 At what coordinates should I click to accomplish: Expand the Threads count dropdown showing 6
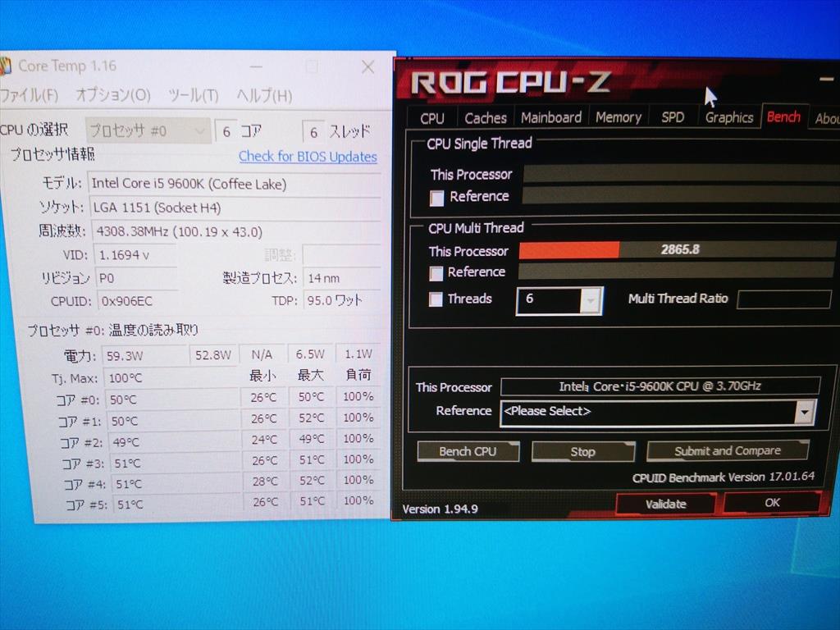[559, 300]
